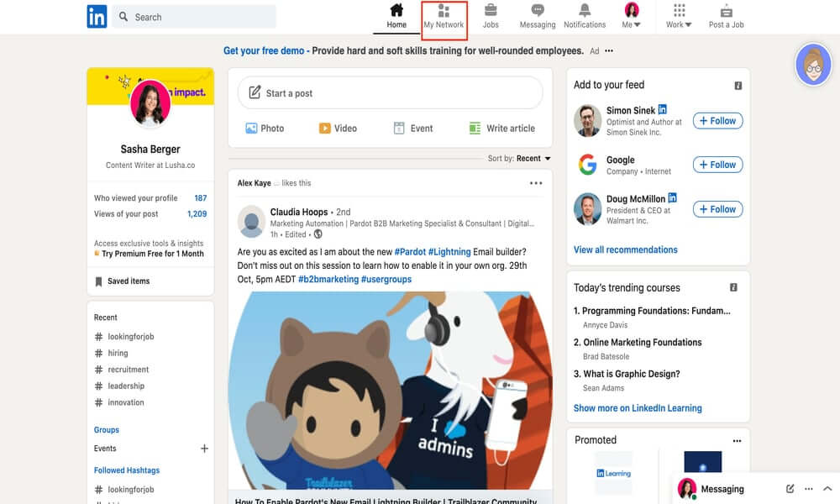View post views count 1,209
The height and width of the screenshot is (504, 840).
pos(197,213)
